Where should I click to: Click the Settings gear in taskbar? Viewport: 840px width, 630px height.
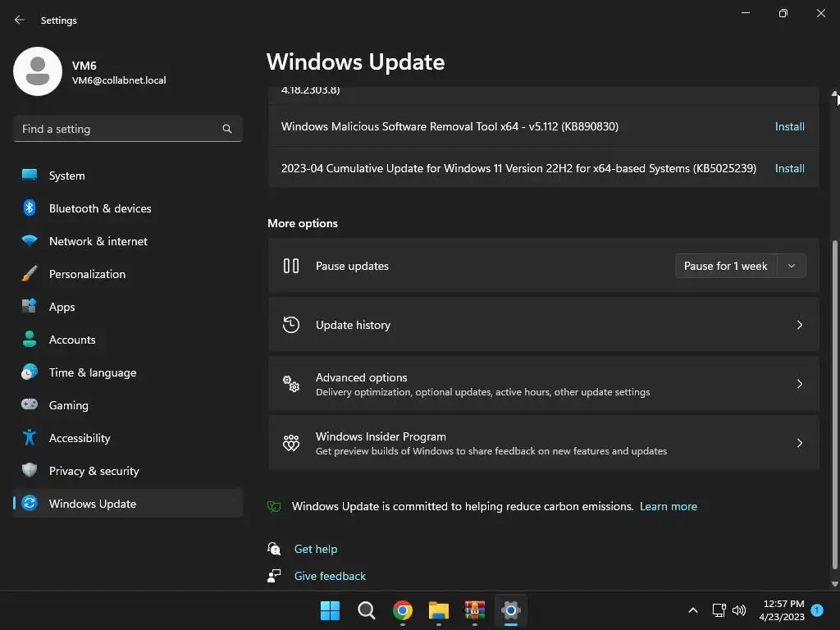(x=511, y=610)
